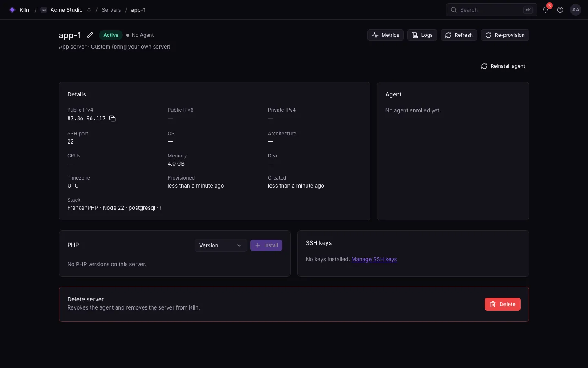Delete the server with the red button
Image resolution: width=588 pixels, height=368 pixels.
[x=503, y=304]
